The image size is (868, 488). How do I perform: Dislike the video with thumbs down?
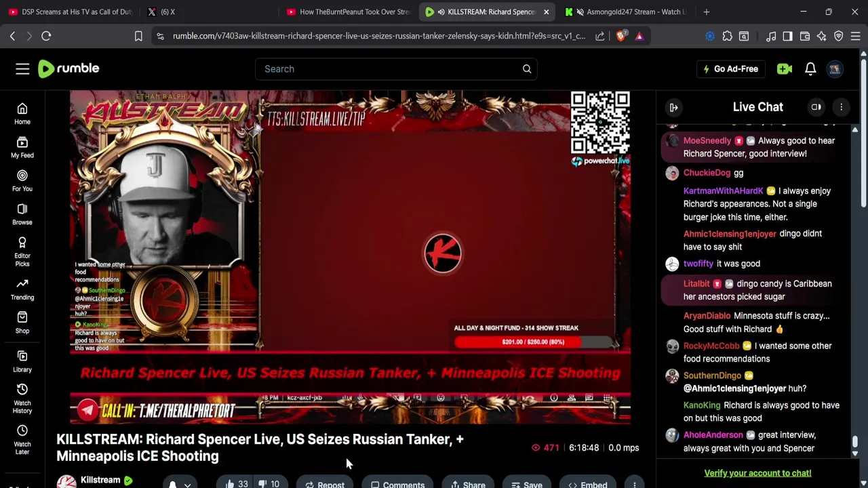(x=269, y=483)
